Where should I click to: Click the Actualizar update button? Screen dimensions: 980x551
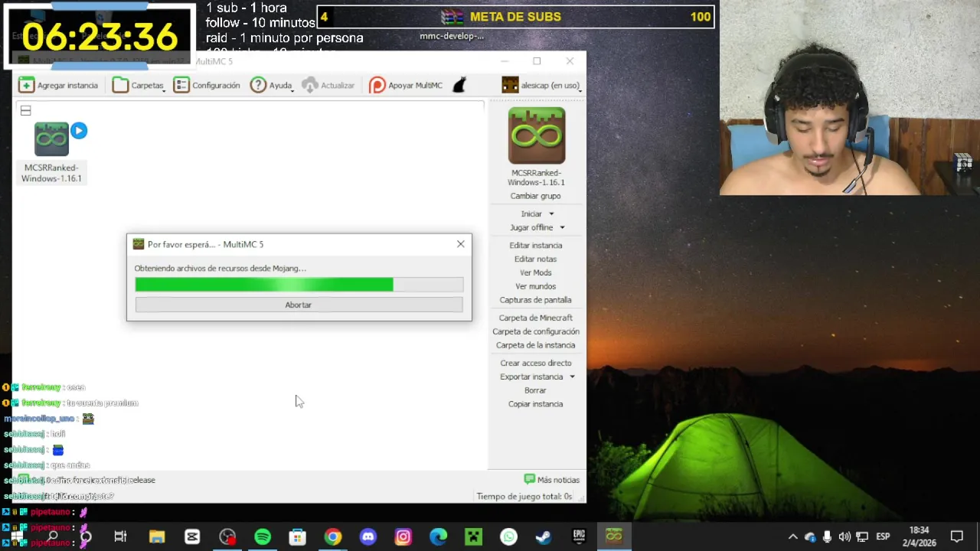pyautogui.click(x=328, y=85)
